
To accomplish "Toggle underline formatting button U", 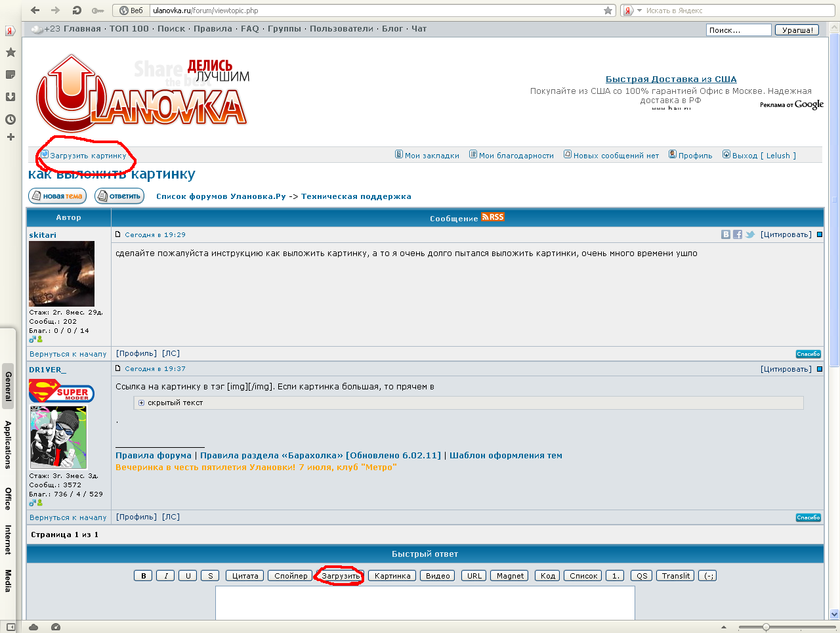I will [188, 576].
